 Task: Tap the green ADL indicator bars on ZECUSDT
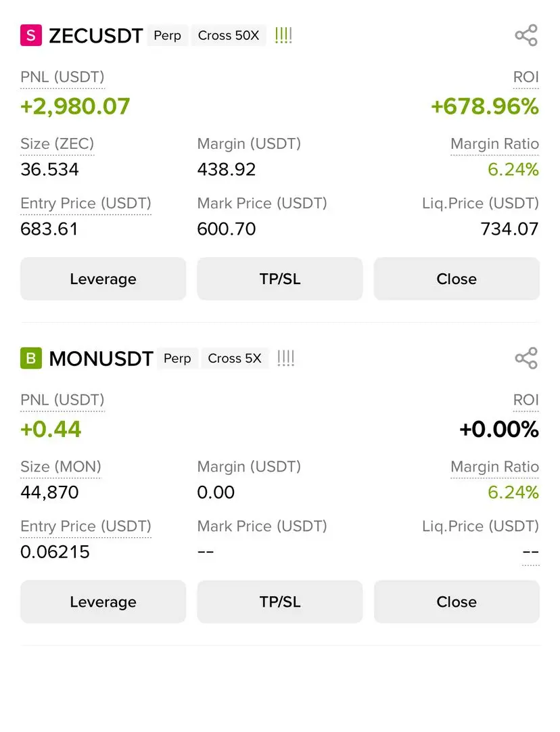(x=283, y=35)
